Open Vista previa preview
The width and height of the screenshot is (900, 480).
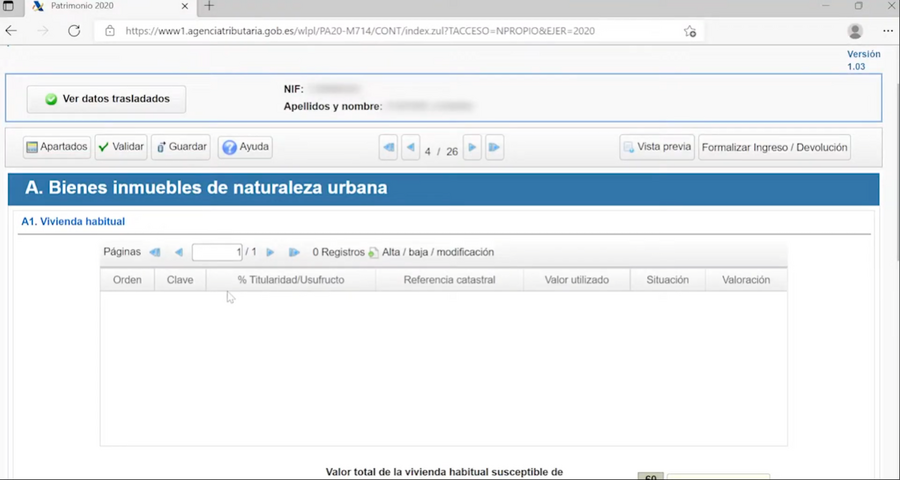point(657,147)
